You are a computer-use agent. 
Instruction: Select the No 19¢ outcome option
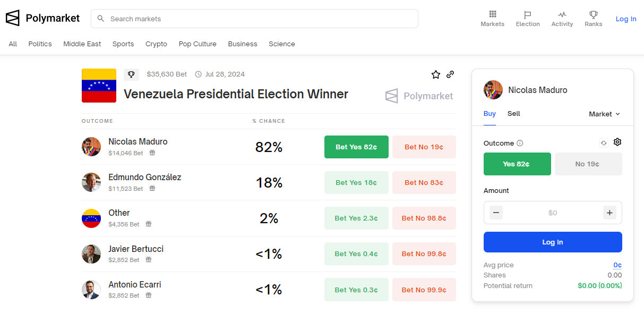588,164
